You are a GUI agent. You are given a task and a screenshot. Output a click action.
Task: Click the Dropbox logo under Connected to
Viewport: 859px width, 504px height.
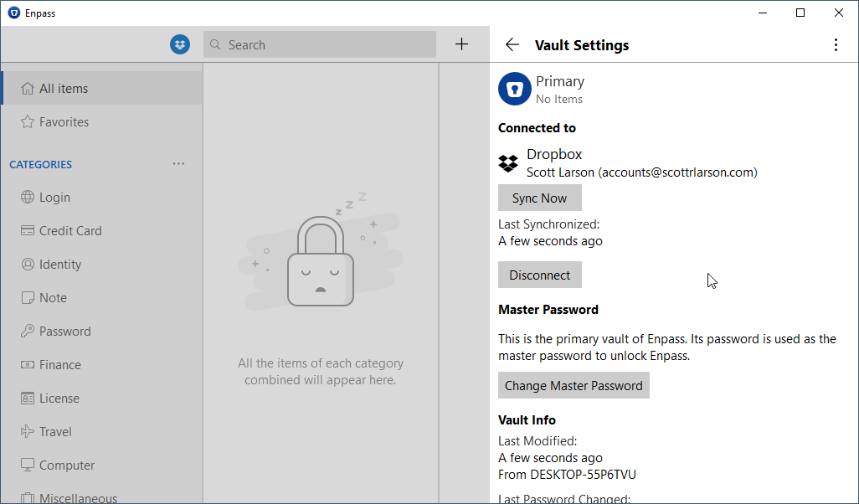(x=508, y=163)
